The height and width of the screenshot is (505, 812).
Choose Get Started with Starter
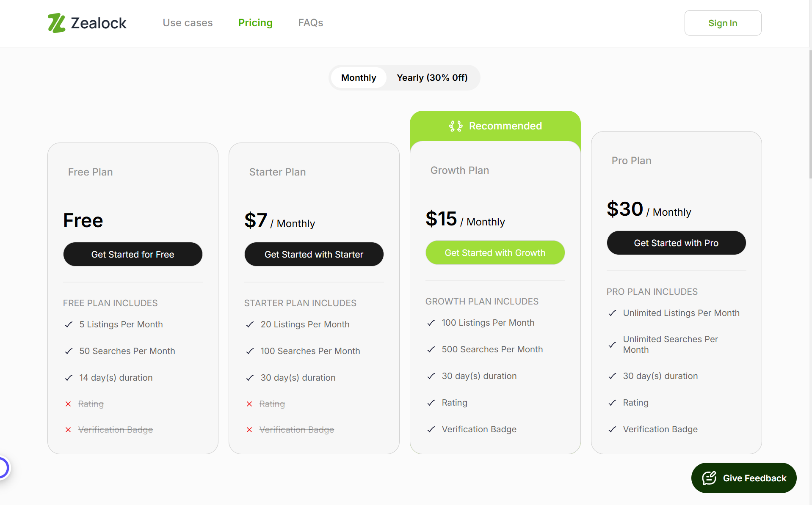314,254
